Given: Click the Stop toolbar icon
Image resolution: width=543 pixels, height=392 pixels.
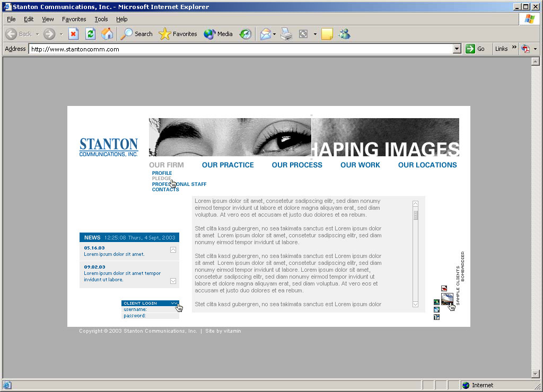Looking at the screenshot, I should (73, 34).
